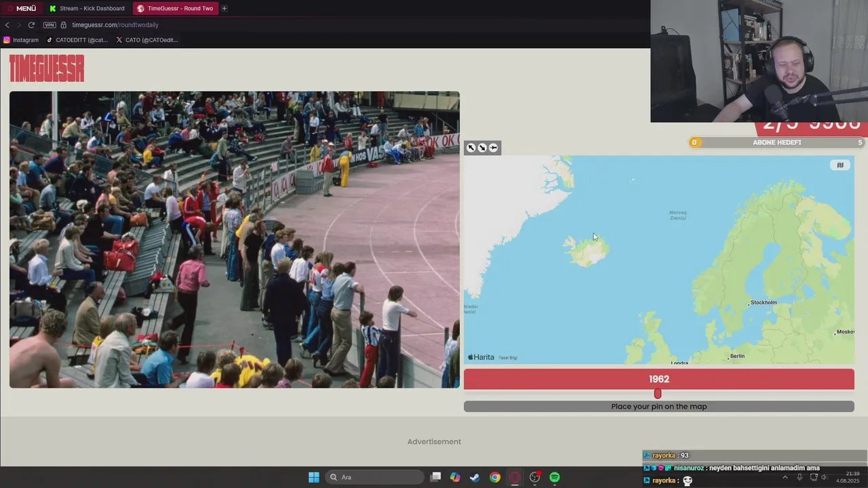Open the CATOEDITT TikTok bookmark

tap(77, 40)
